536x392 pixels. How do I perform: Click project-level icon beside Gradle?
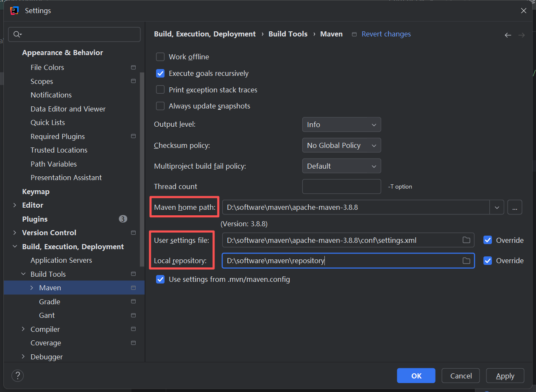133,301
